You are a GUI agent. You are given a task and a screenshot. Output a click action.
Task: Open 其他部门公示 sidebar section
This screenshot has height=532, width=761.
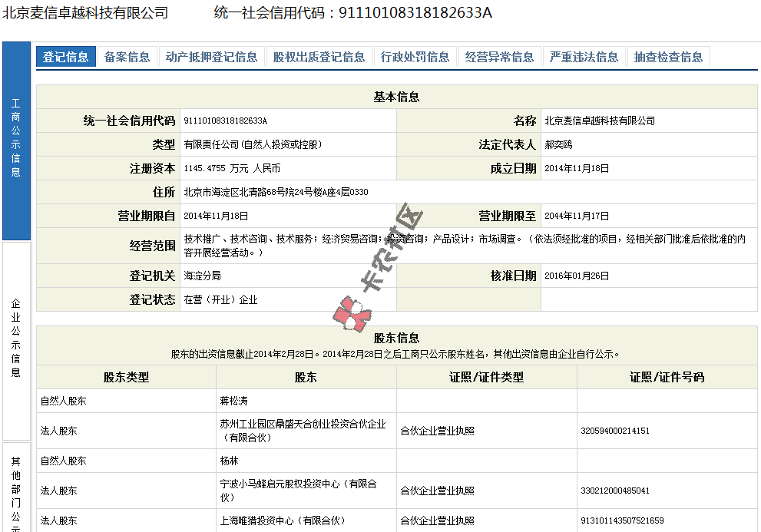click(x=16, y=487)
